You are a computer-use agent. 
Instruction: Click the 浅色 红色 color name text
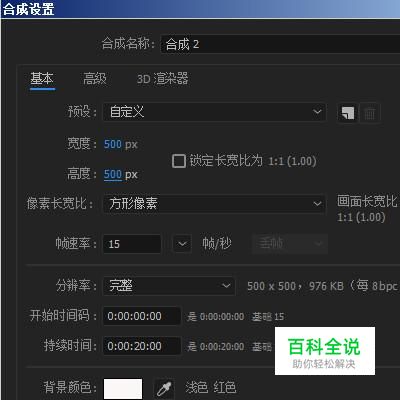point(211,388)
